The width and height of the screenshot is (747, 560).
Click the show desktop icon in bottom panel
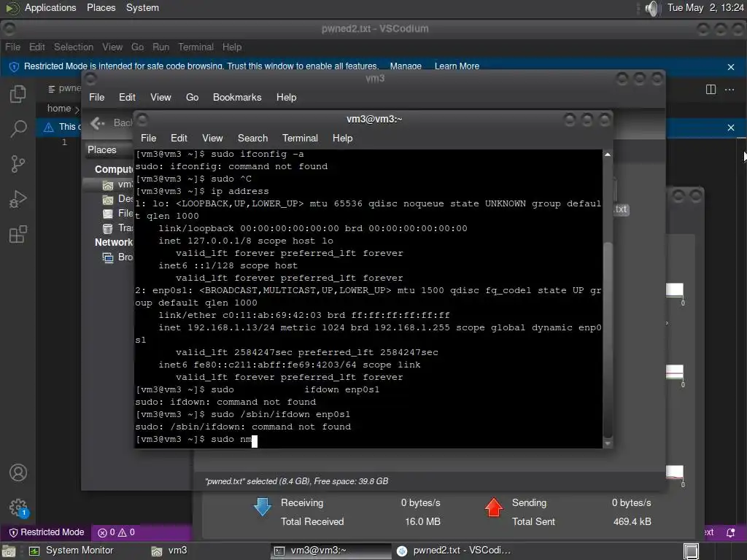pyautogui.click(x=9, y=551)
